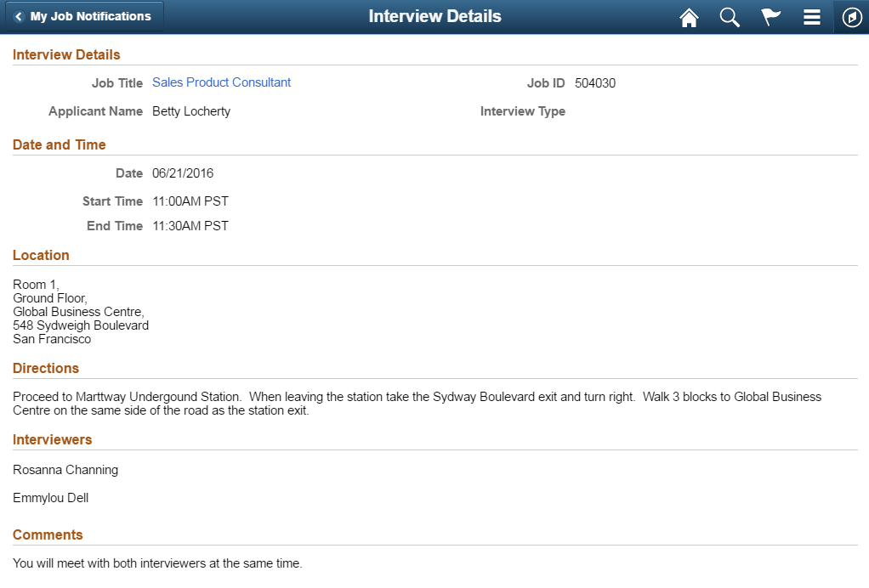Select the Interview Details page title
Image resolution: width=869 pixels, height=588 pixels.
[434, 16]
